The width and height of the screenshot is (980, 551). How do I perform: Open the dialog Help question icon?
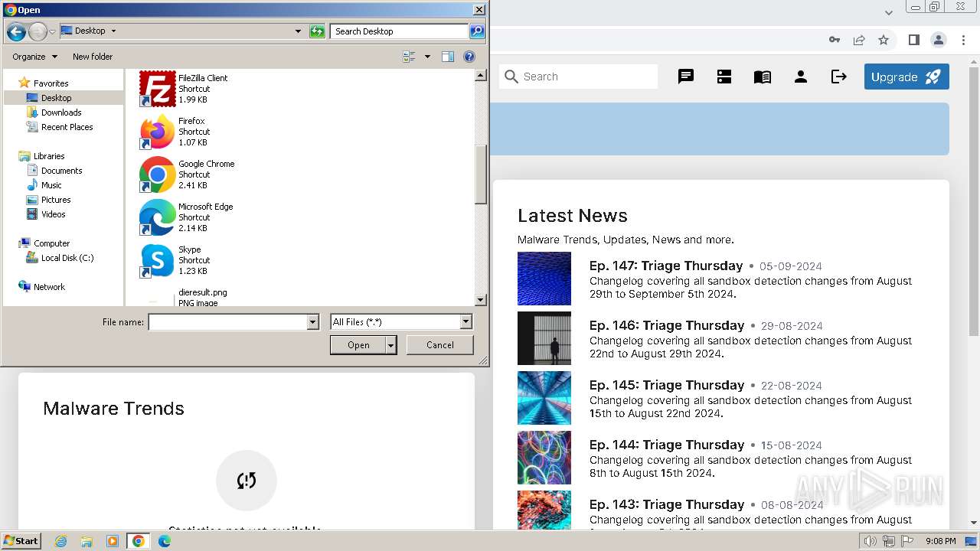469,57
